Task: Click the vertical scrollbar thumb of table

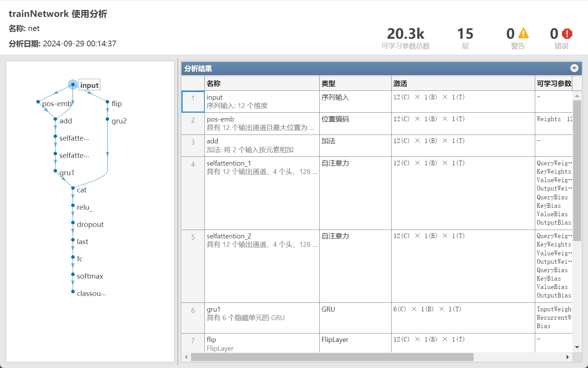Action: (577, 171)
